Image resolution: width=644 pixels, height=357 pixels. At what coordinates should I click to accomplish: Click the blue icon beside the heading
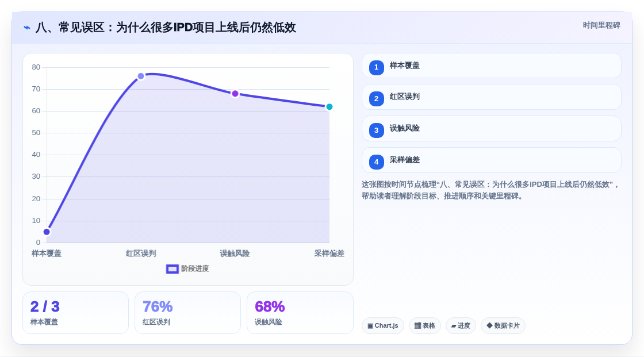coord(27,28)
